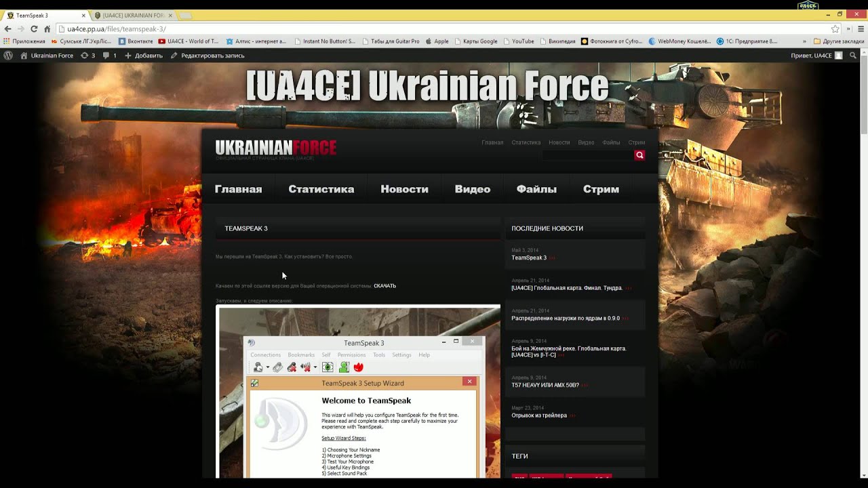Open Распределение нагрузки по ядрам news
The image size is (868, 488).
point(566,318)
